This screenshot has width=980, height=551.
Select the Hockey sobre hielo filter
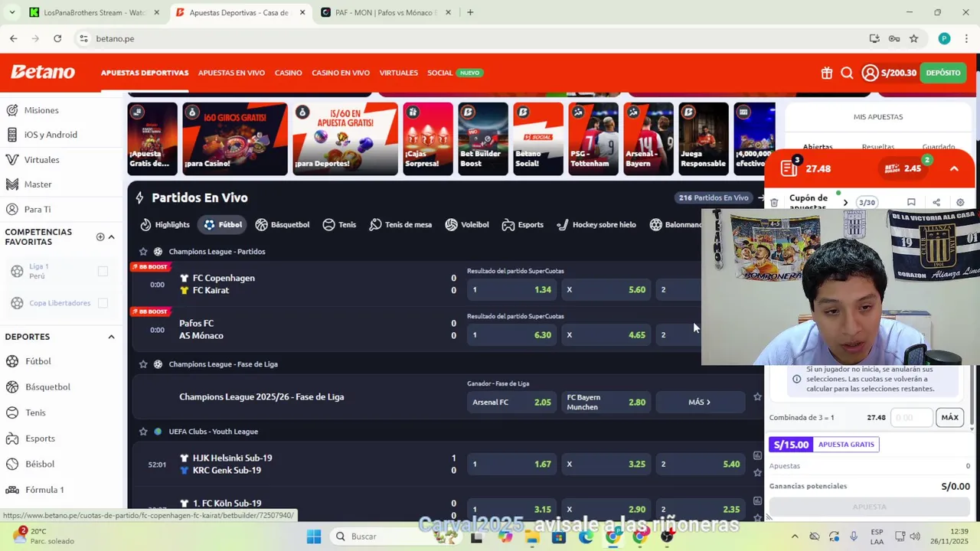pos(596,225)
